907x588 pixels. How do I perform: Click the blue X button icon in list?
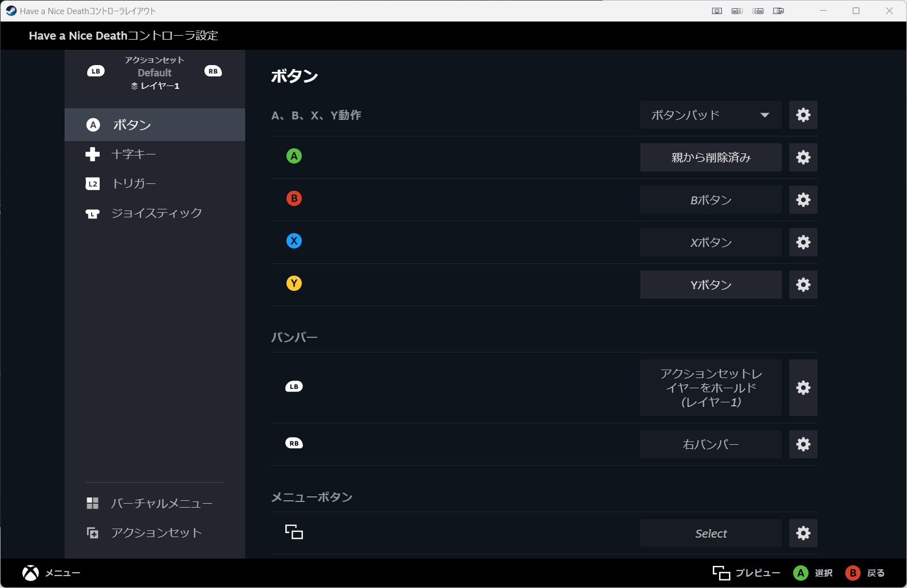[x=294, y=241]
